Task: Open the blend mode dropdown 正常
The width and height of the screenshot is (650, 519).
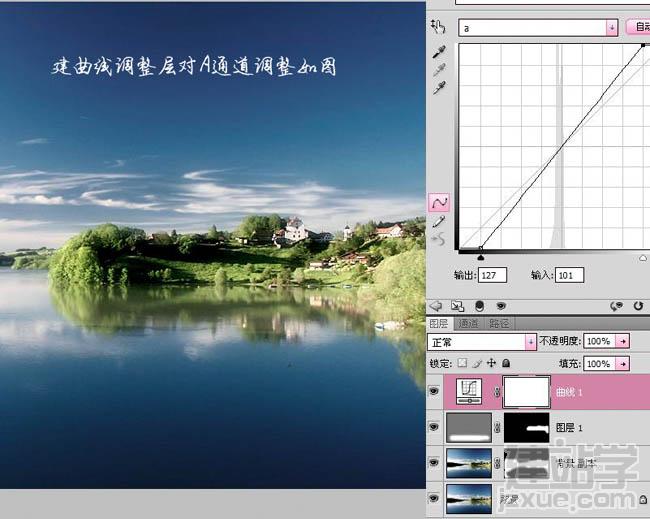Action: [x=482, y=342]
